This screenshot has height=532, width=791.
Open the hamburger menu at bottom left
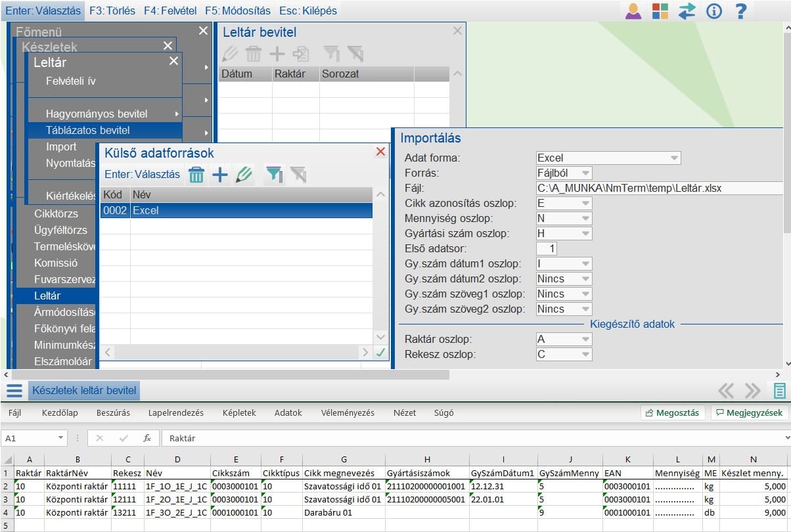click(14, 391)
